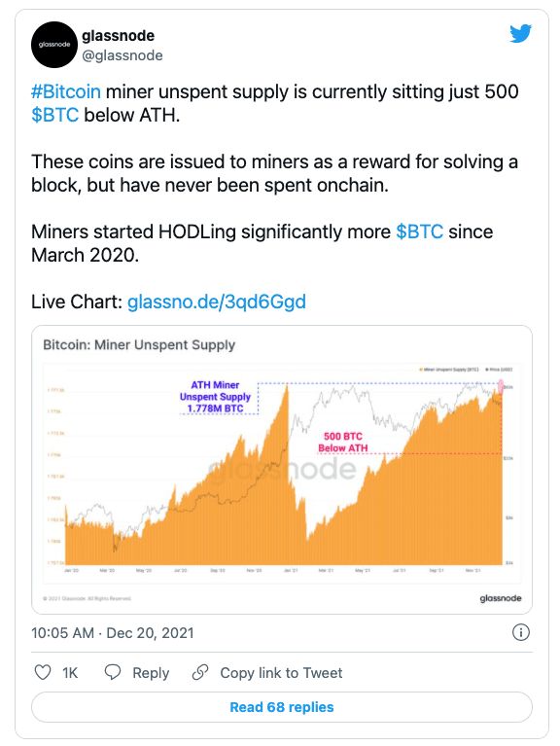Open the glassno.de/3qd6Ggd live chart link
Image resolution: width=560 pixels, height=746 pixels.
point(217,302)
